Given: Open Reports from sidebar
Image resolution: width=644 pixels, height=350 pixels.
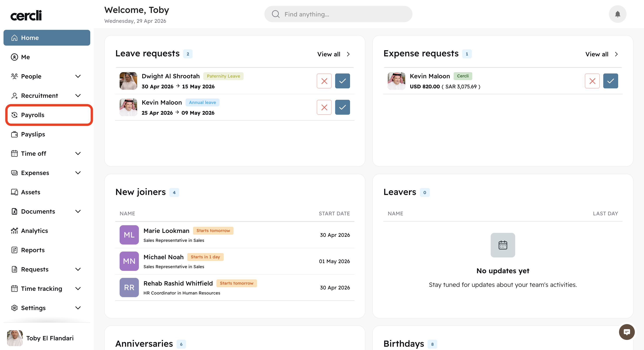Looking at the screenshot, I should (x=33, y=250).
